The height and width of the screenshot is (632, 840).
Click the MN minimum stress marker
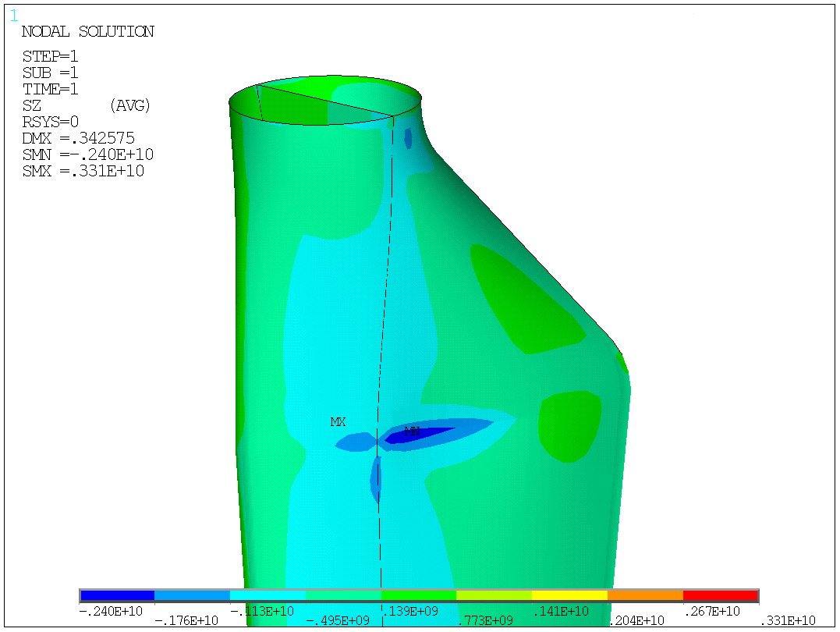point(412,431)
